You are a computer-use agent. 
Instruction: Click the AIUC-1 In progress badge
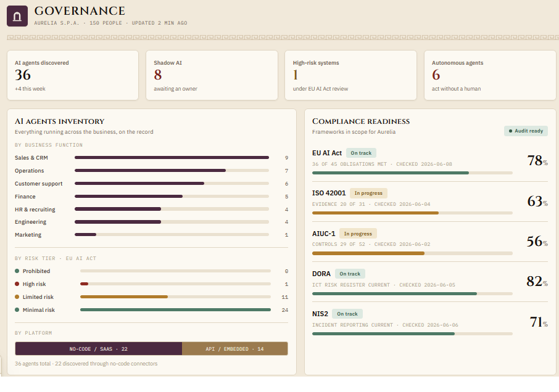358,234
